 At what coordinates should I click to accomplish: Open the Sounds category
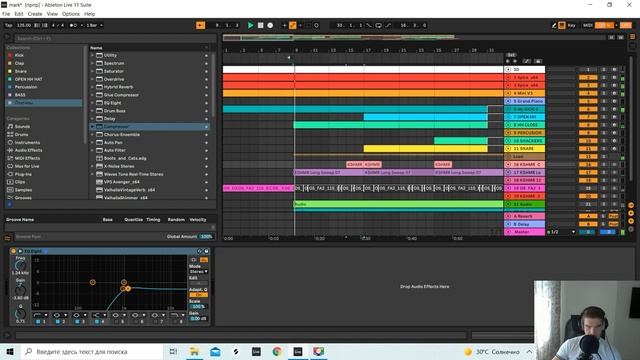22,127
